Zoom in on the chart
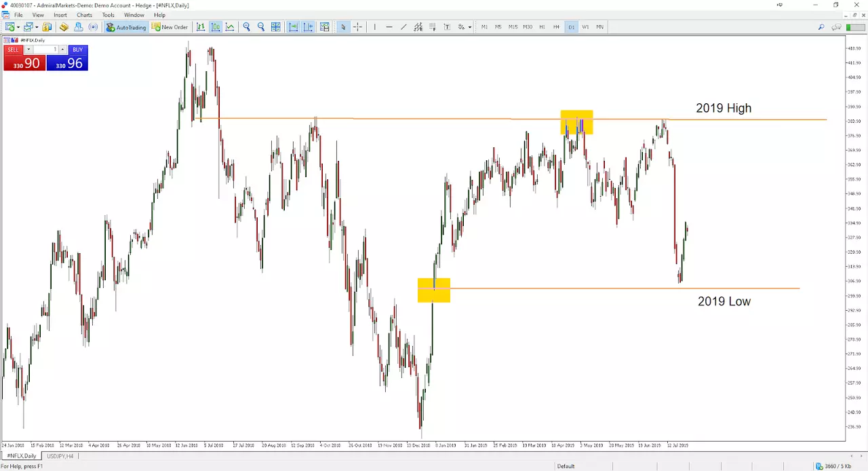This screenshot has height=471, width=868. point(247,27)
